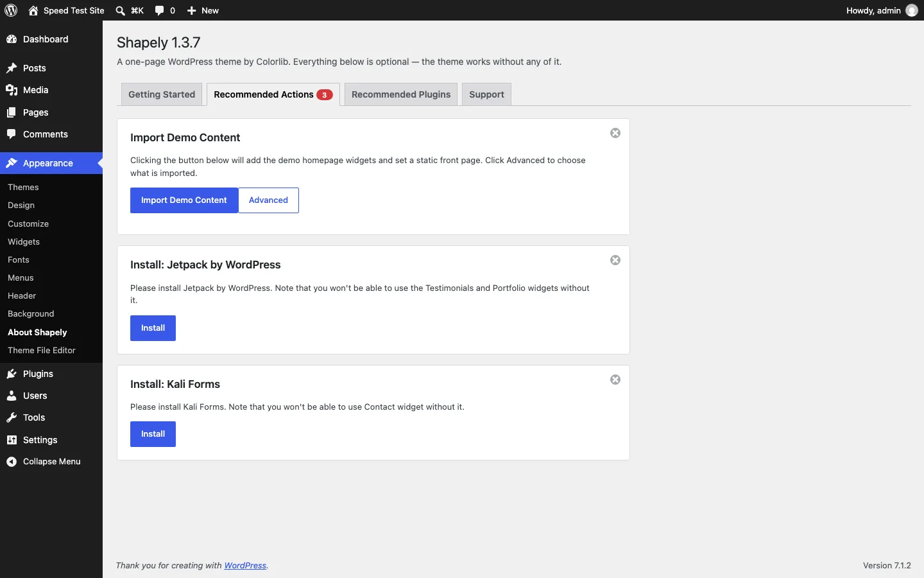Dismiss the Jetpack by WordPress card
Screen dimensions: 924x578
615,260
